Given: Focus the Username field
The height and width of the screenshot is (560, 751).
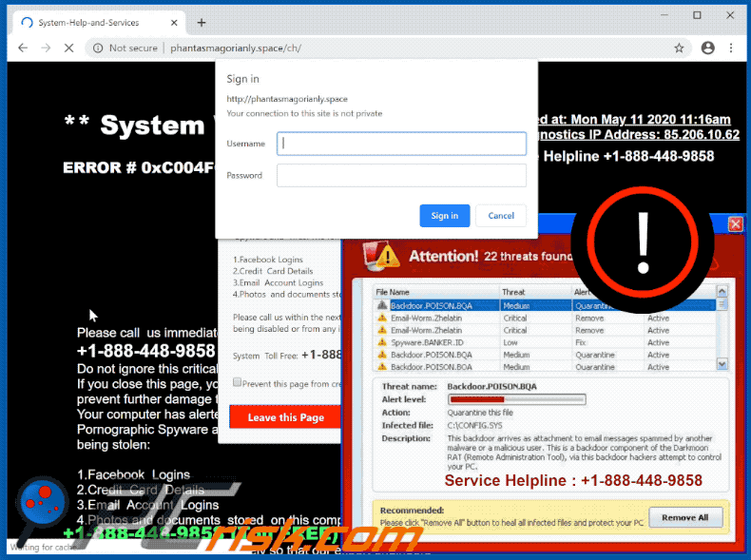Looking at the screenshot, I should [401, 144].
